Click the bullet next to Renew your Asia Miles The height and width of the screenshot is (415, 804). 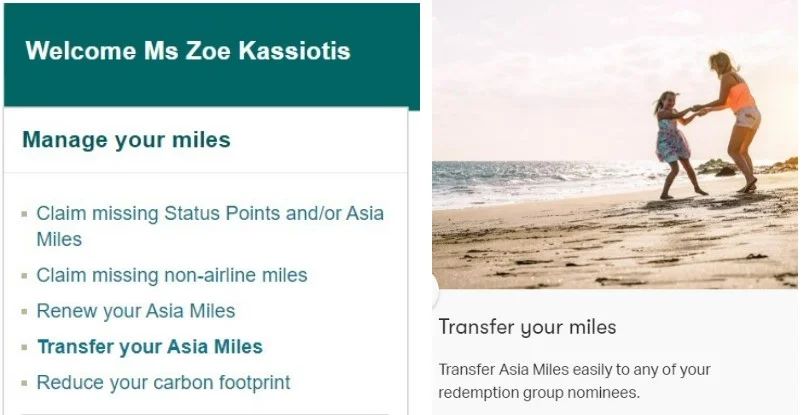click(25, 311)
